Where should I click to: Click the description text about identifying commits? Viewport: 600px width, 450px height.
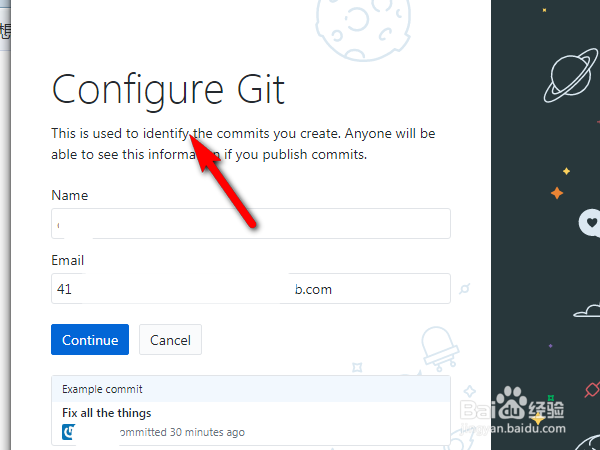point(243,144)
